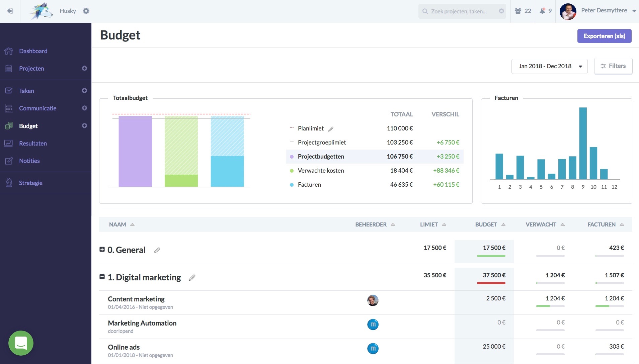Click in the Zoek projecten search field

pos(462,11)
